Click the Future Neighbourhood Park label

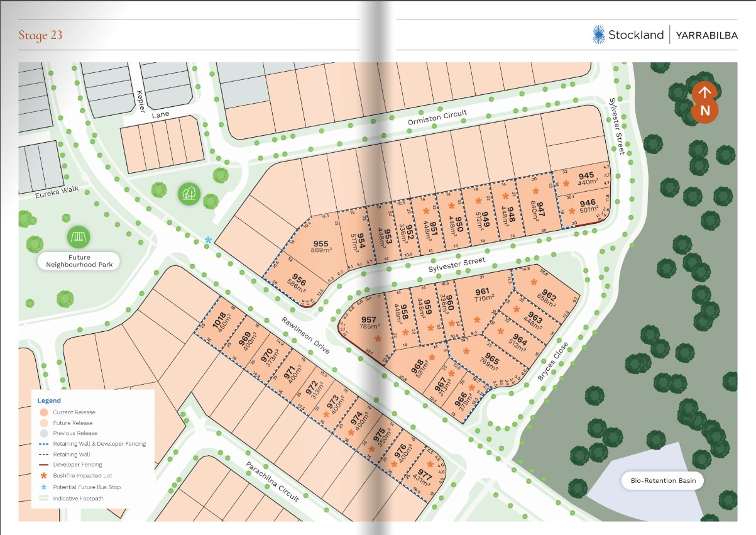(79, 261)
